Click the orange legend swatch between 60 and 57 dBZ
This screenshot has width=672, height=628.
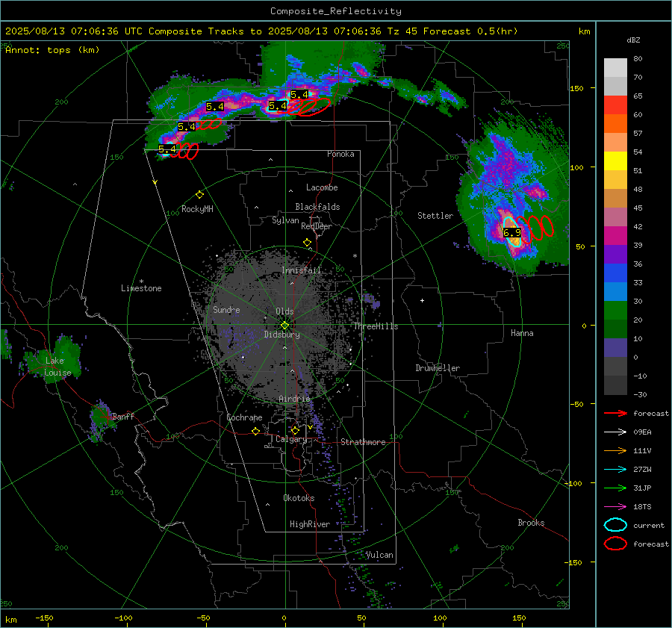[x=615, y=124]
